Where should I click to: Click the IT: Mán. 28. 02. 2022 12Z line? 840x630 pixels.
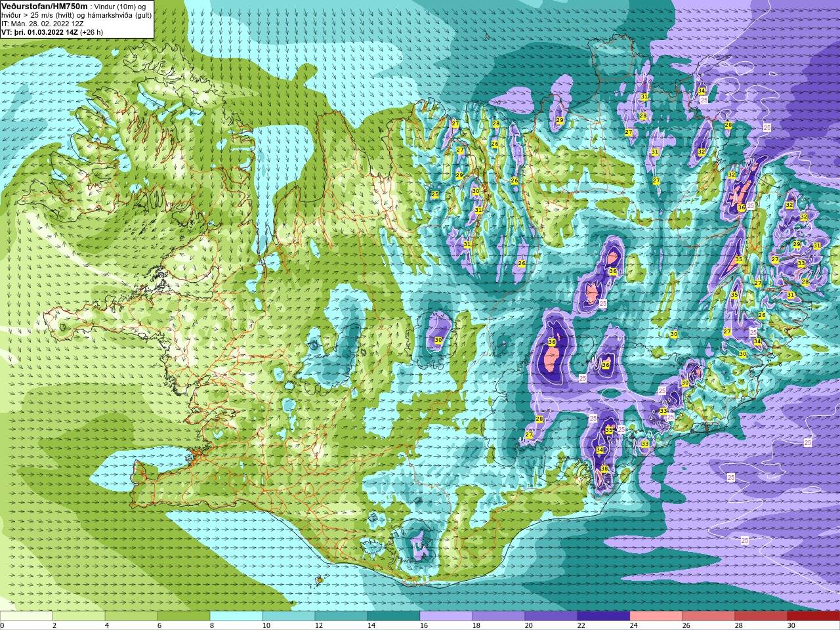[x=42, y=23]
